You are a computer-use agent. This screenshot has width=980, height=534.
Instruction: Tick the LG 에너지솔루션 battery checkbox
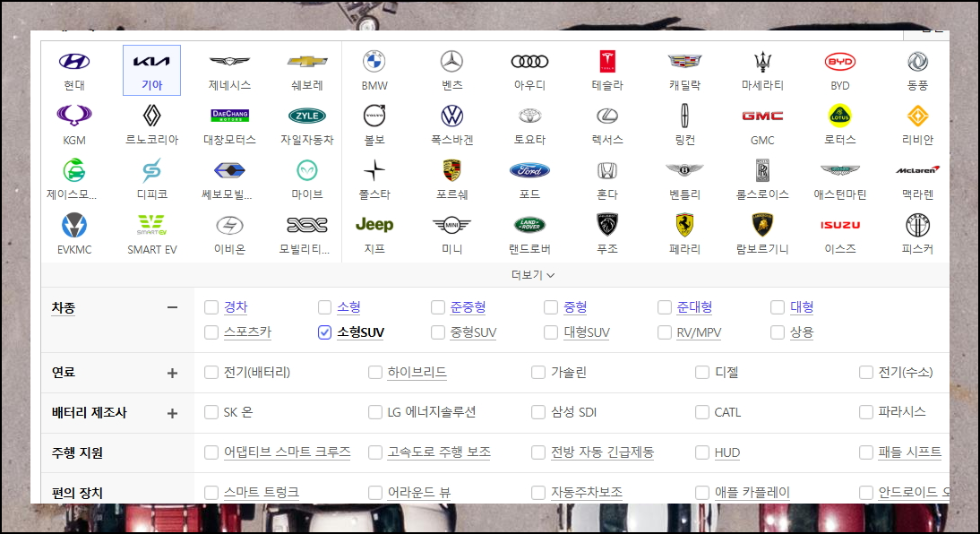point(375,412)
